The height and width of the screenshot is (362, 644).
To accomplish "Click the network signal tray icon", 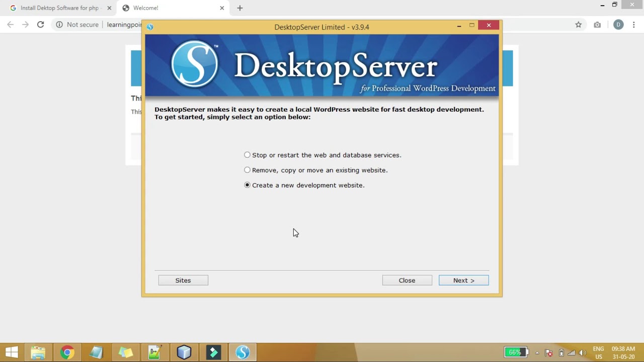I will coord(572,353).
